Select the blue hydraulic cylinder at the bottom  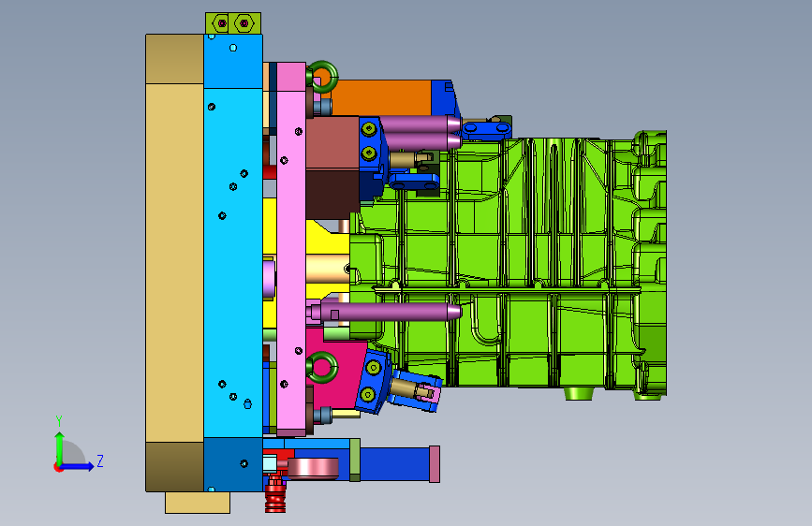click(x=394, y=464)
